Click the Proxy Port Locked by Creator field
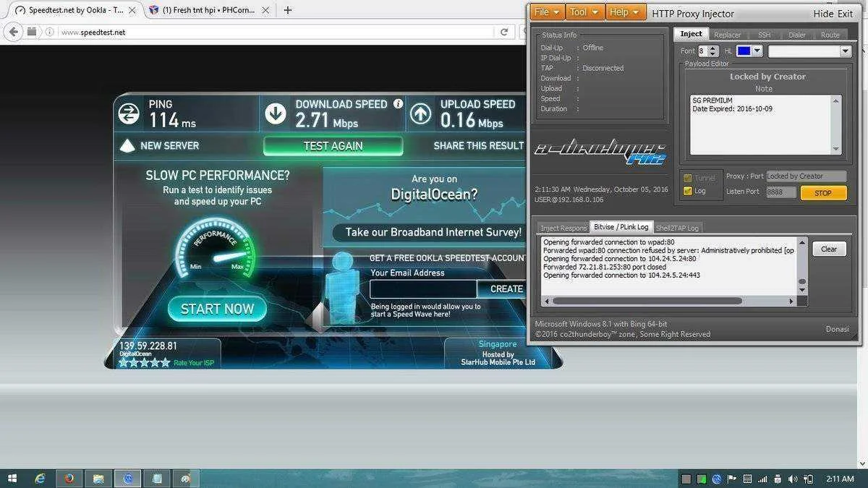The width and height of the screenshot is (868, 488). [806, 176]
